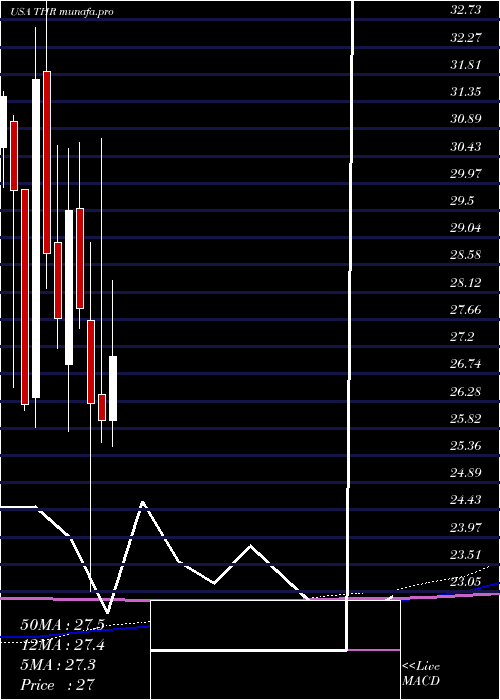Click the 23.51 price axis label

point(466,555)
